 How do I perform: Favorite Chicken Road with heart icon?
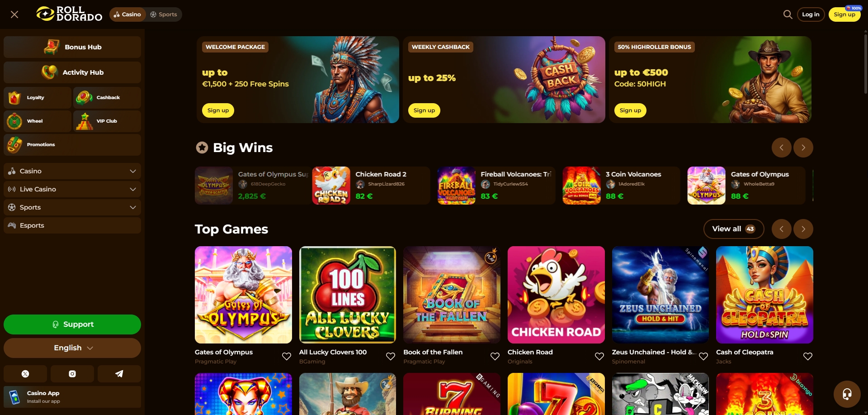(599, 356)
